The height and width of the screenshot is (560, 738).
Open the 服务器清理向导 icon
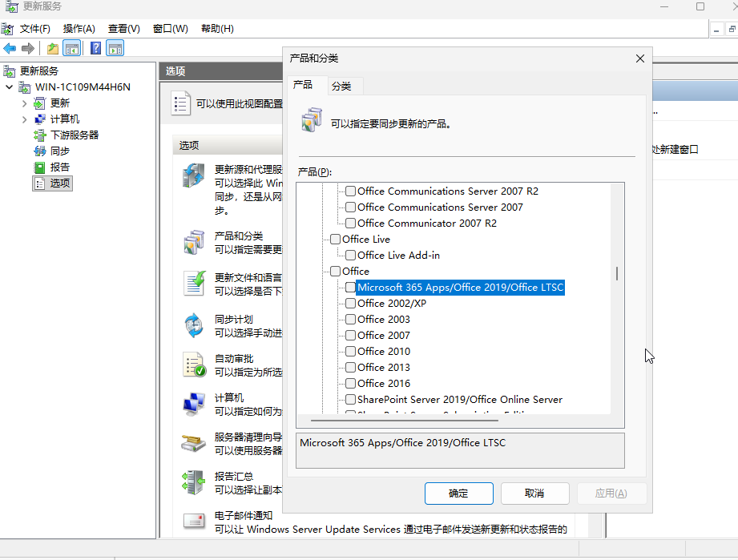coord(193,443)
